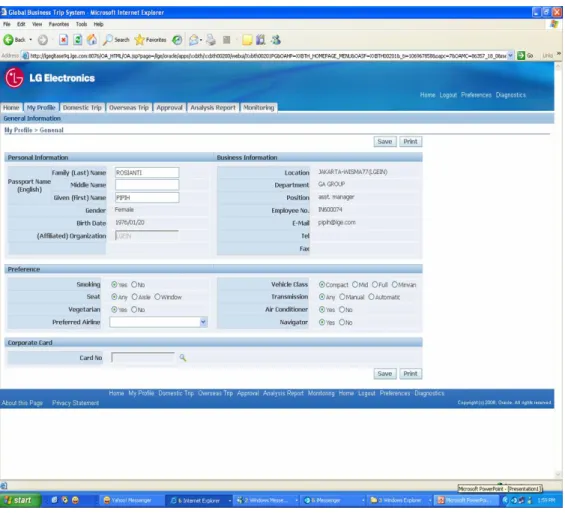Open the Back button history dropdown arrow

[31, 40]
